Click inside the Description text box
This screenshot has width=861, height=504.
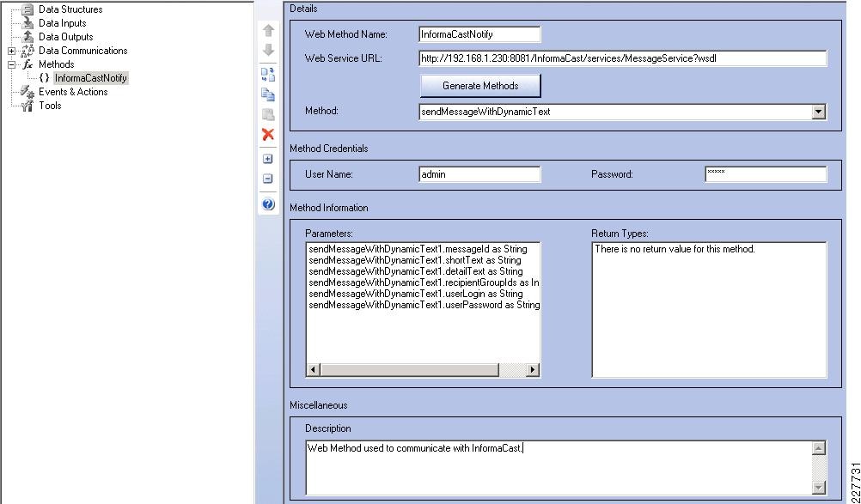559,468
